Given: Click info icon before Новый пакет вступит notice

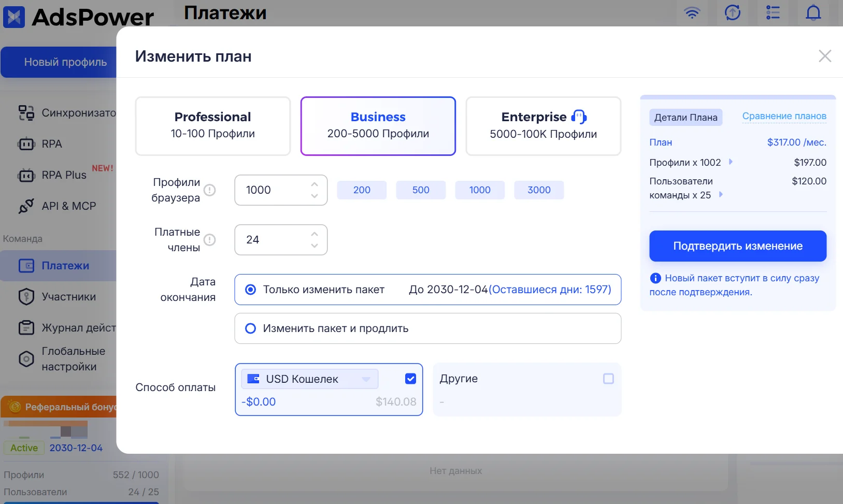Looking at the screenshot, I should [655, 278].
